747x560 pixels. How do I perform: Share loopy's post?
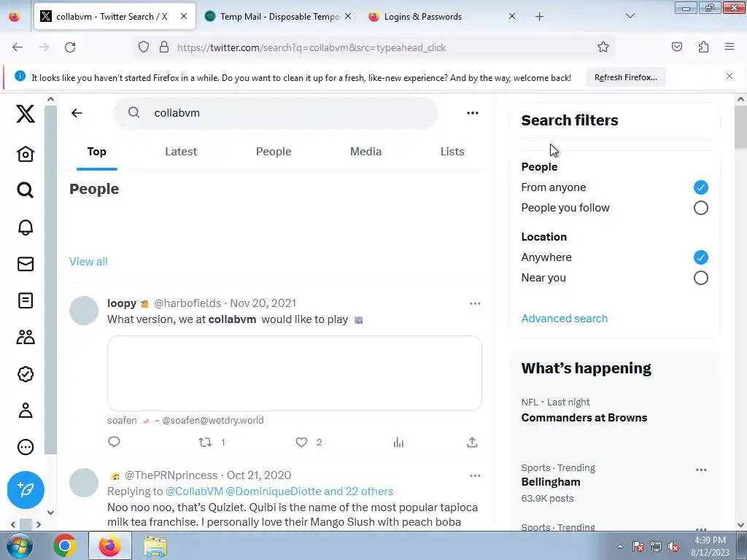pos(472,443)
